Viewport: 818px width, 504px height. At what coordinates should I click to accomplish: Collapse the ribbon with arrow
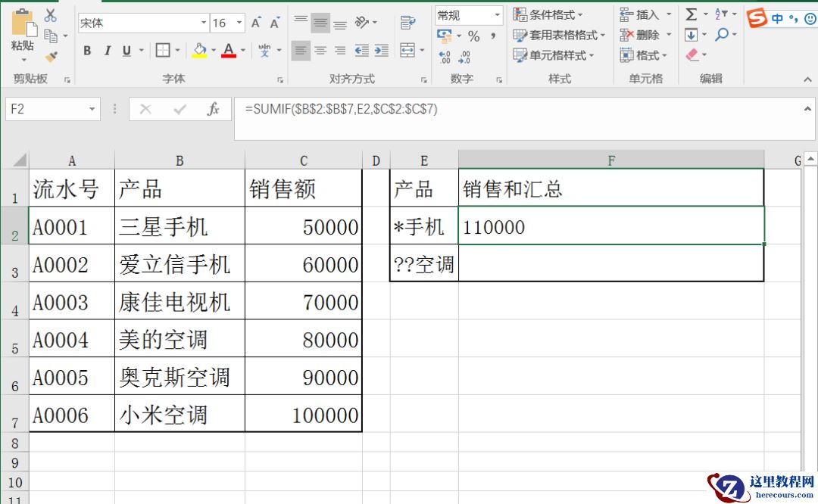pos(807,79)
